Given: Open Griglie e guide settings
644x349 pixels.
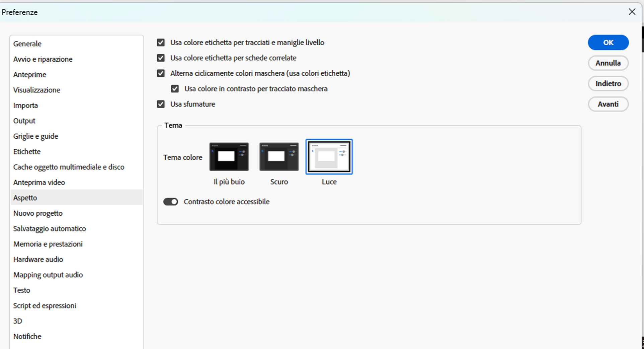Looking at the screenshot, I should pos(76,136).
